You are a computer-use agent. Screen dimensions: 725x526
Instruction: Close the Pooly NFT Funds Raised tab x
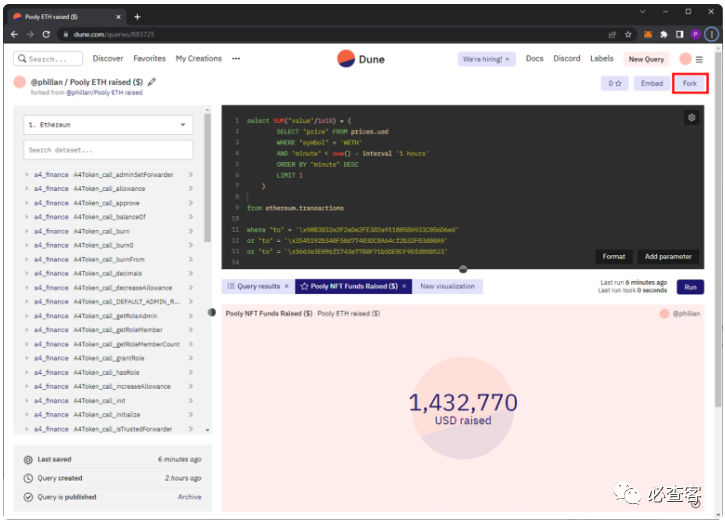[x=404, y=287]
